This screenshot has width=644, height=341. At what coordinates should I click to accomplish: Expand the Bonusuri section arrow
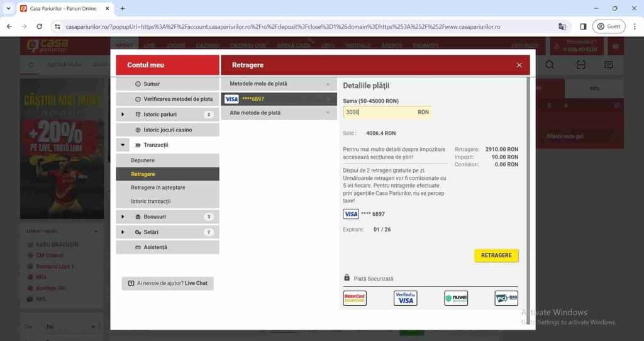pyautogui.click(x=123, y=216)
